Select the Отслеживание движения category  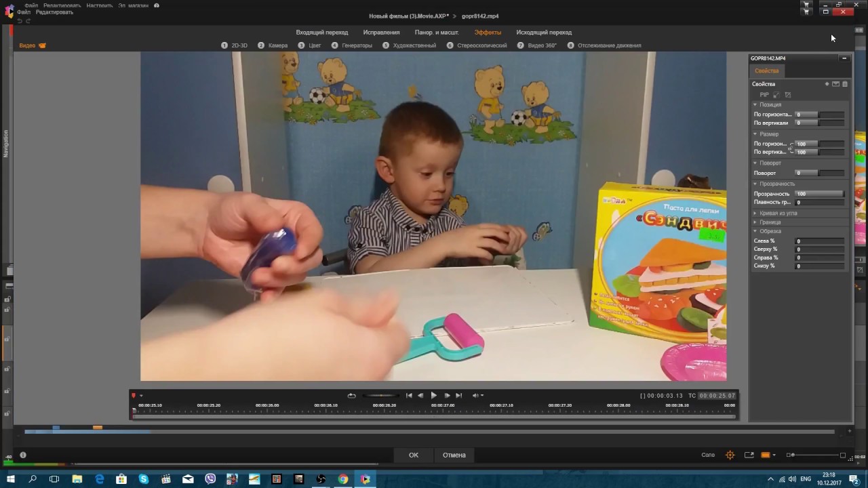pyautogui.click(x=604, y=45)
